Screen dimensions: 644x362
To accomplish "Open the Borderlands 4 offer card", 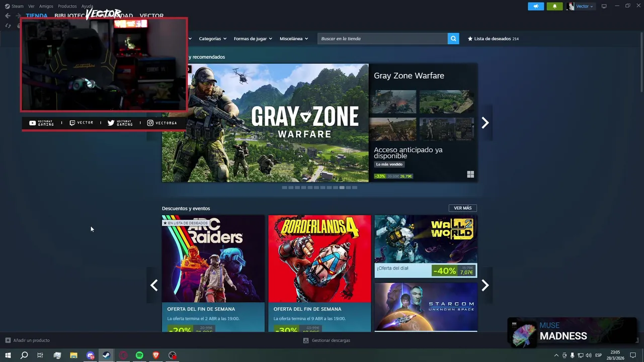I will coord(319,274).
